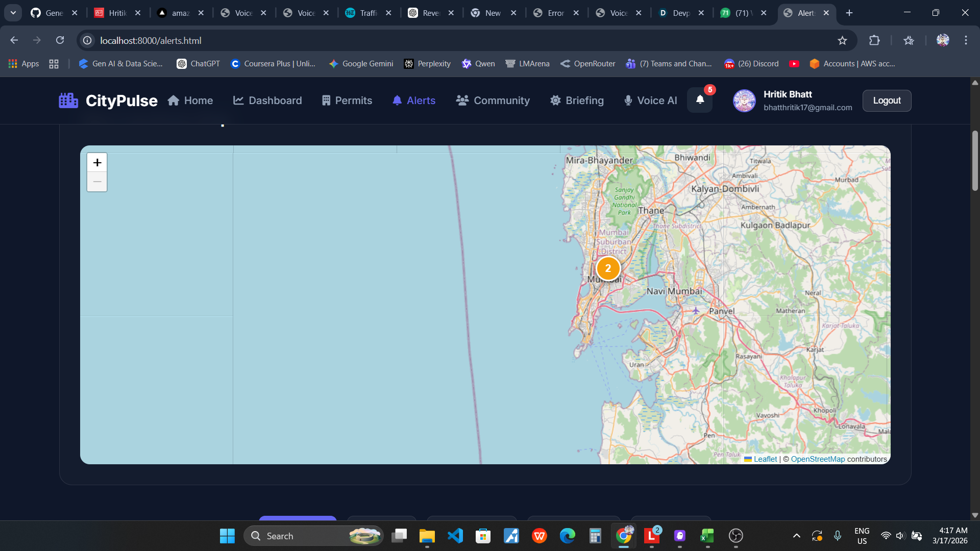Click the notification bell icon
Screen dimensions: 980x551
[700, 100]
